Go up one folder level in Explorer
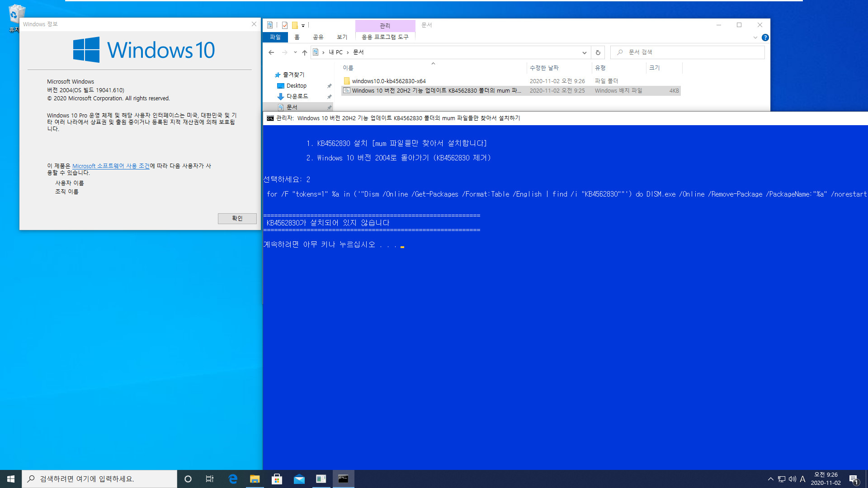 pos(305,52)
